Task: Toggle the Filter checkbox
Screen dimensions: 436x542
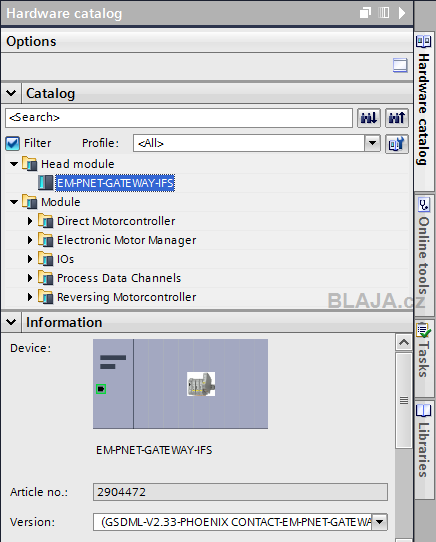Action: point(12,143)
